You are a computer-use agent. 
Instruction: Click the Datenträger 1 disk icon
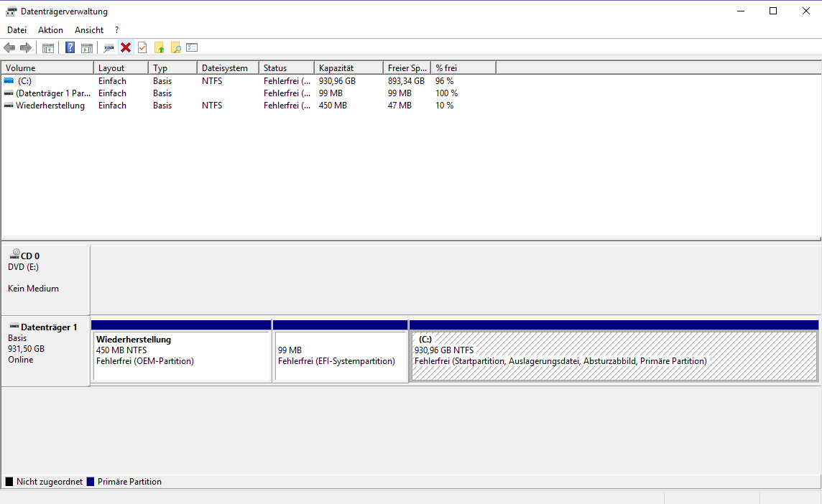point(14,326)
